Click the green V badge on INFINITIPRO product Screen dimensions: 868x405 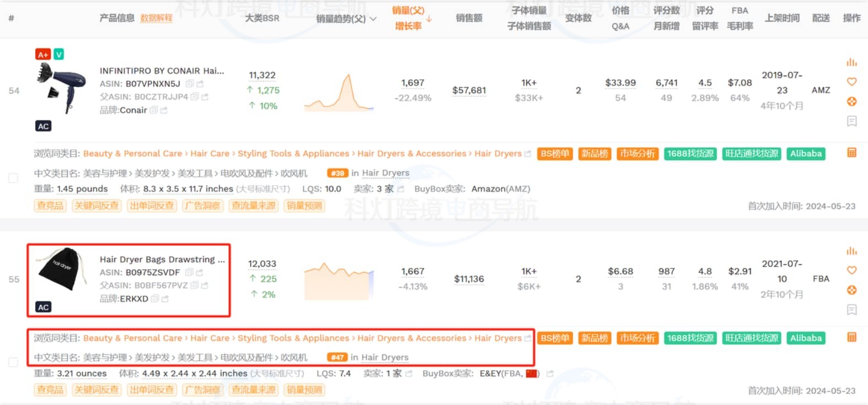pos(58,54)
